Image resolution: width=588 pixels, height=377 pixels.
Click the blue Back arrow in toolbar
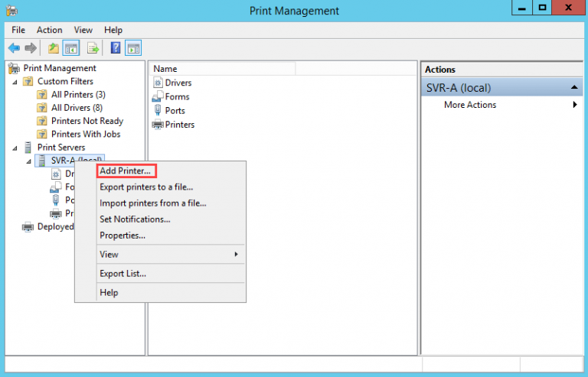pyautogui.click(x=14, y=48)
